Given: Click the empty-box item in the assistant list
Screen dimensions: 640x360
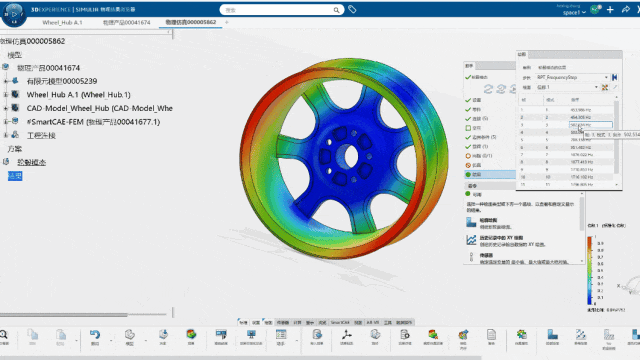Looking at the screenshot, I should coord(473,128).
